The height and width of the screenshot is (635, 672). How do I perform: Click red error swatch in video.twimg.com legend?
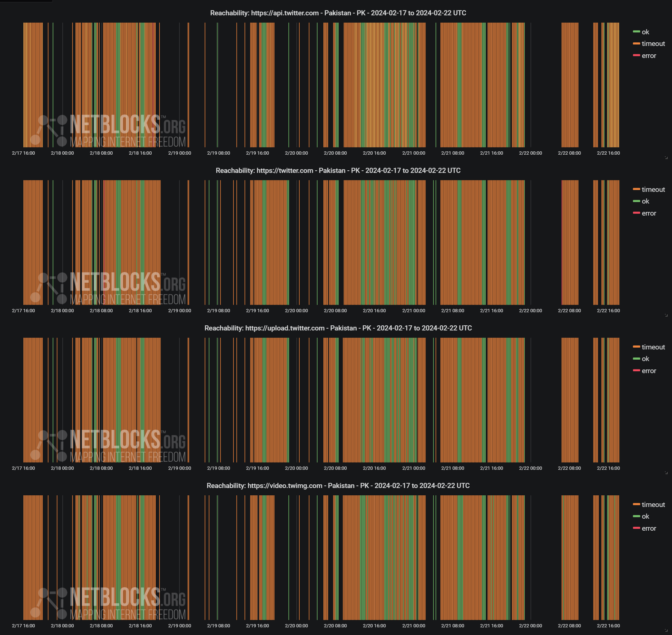636,528
